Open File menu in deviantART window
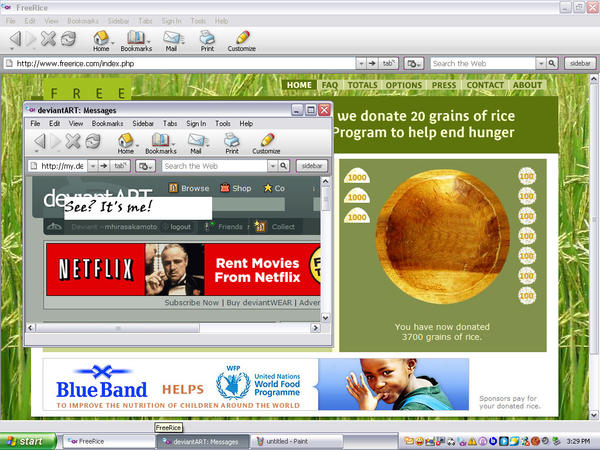This screenshot has width=600, height=450. click(x=35, y=124)
